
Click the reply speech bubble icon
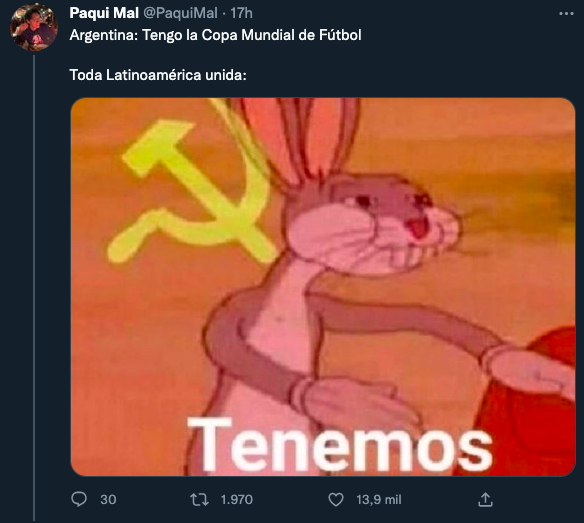(79, 499)
